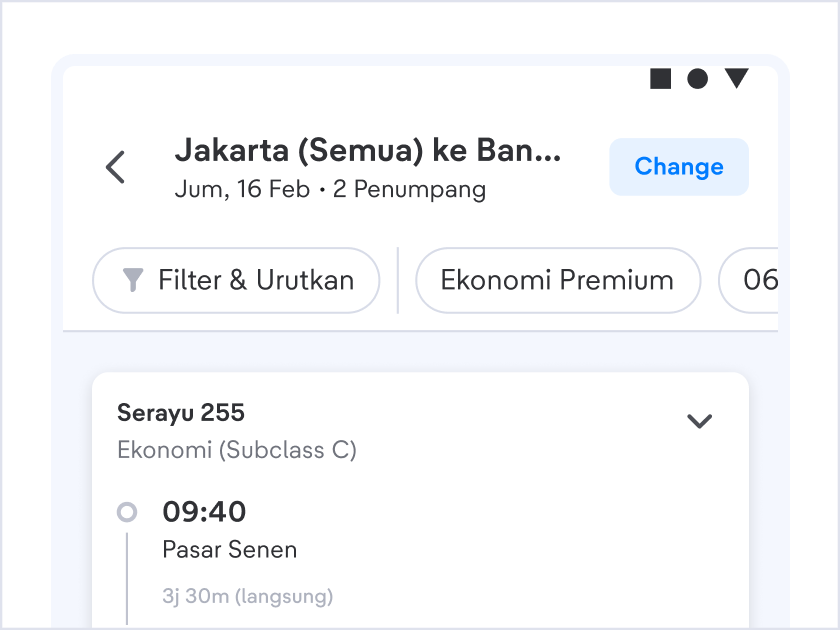Select the circle stop marker beside 09:40
This screenshot has height=630, width=840.
click(x=127, y=511)
